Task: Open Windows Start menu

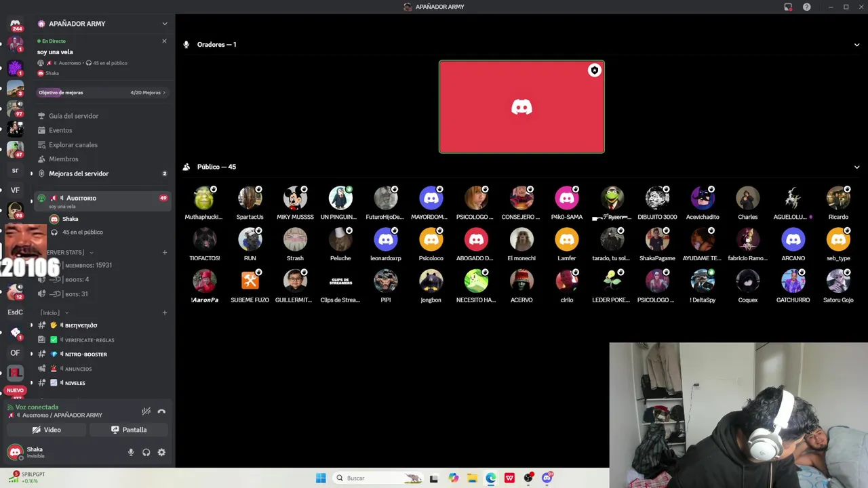Action: click(321, 478)
